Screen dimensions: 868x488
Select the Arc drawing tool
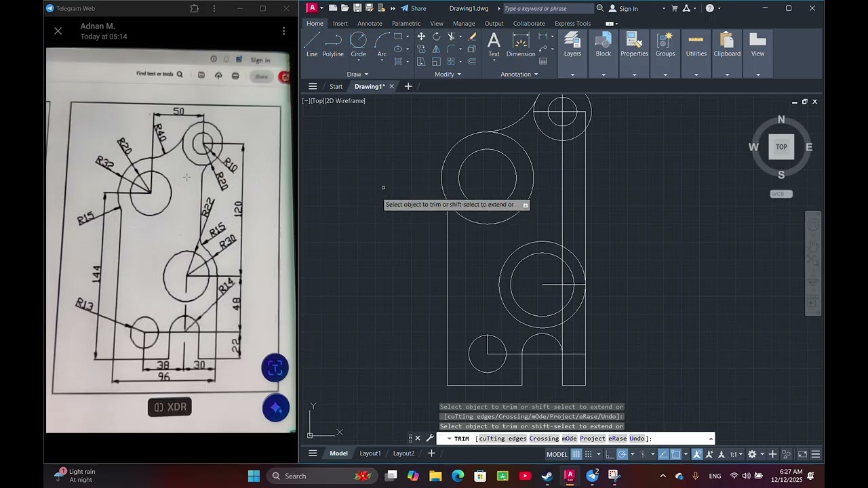tap(382, 45)
